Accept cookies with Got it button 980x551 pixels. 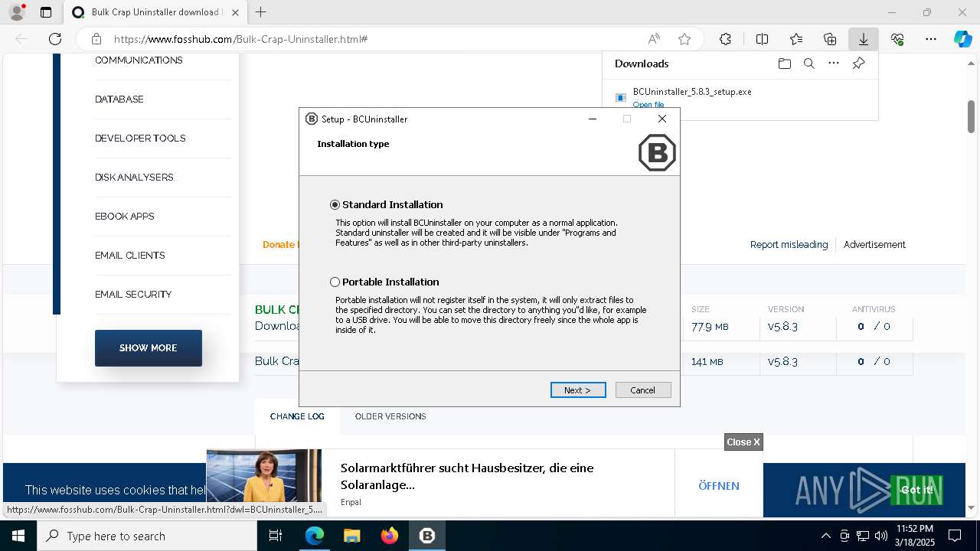point(916,490)
